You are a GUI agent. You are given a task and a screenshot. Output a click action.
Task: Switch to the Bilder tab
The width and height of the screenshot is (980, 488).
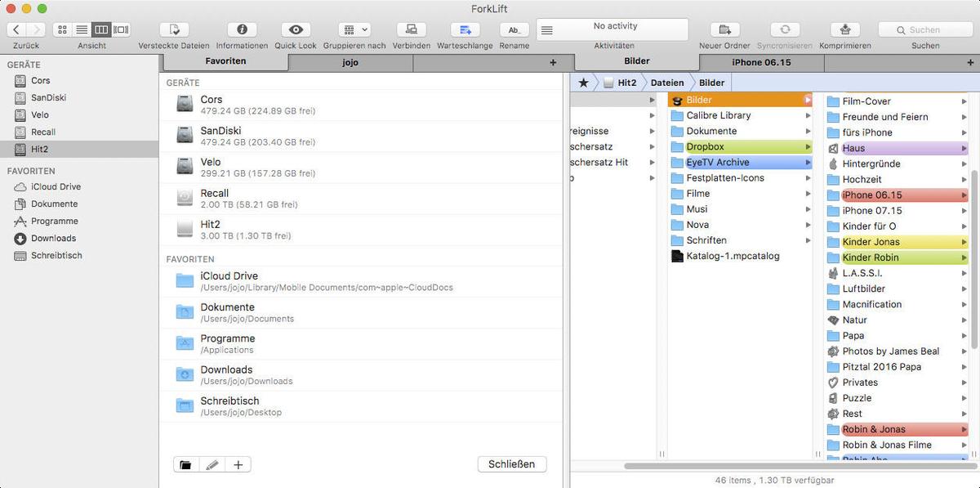(637, 61)
